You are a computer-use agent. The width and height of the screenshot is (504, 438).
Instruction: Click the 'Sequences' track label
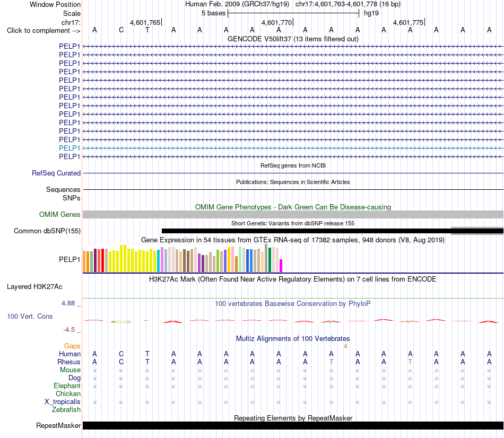pyautogui.click(x=63, y=190)
